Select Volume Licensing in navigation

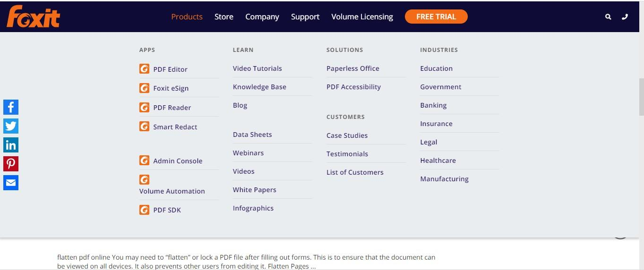pos(362,17)
